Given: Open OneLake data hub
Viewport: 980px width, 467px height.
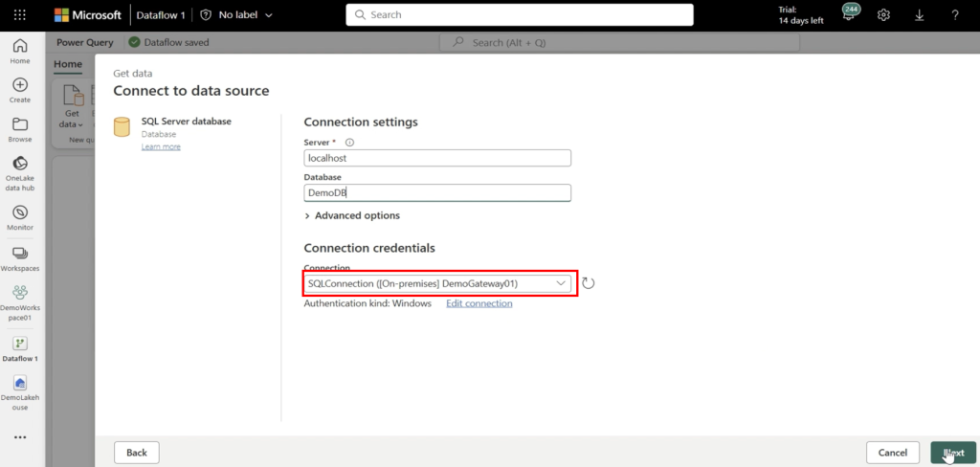Looking at the screenshot, I should point(20,173).
